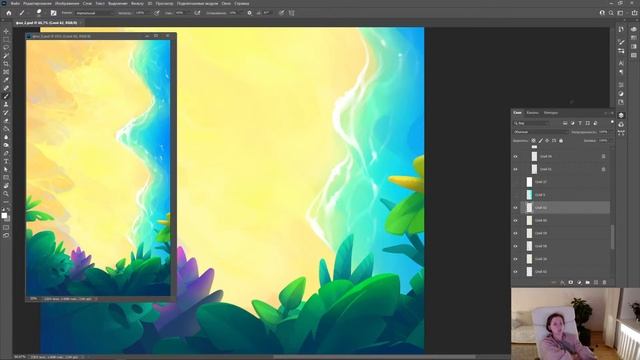Toggle the layer filtering switch
The height and width of the screenshot is (360, 640).
612,122
